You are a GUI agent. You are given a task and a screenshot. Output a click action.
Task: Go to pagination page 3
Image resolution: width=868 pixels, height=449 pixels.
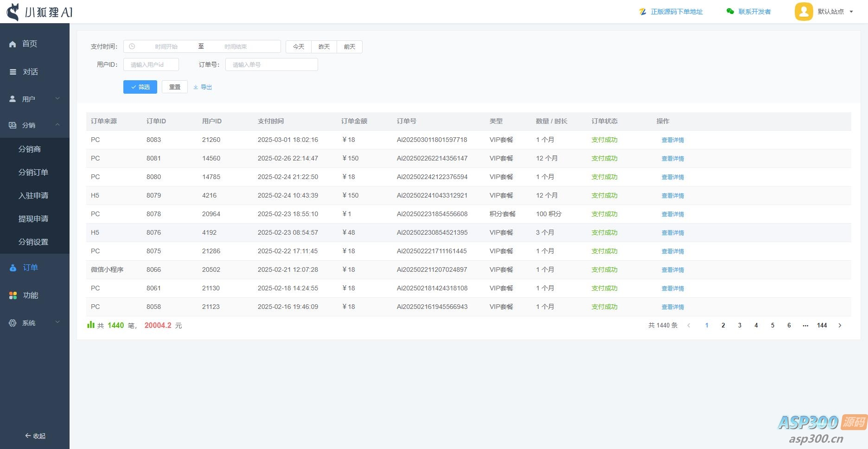pos(740,325)
